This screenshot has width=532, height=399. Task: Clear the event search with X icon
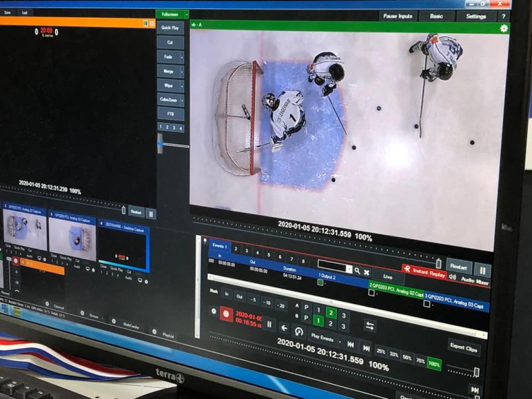coord(367,272)
